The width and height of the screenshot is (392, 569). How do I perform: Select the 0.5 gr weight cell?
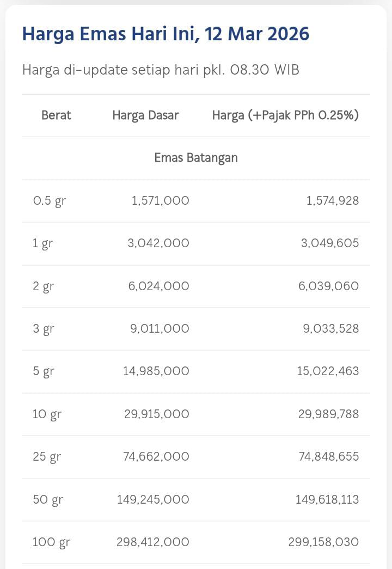click(49, 200)
